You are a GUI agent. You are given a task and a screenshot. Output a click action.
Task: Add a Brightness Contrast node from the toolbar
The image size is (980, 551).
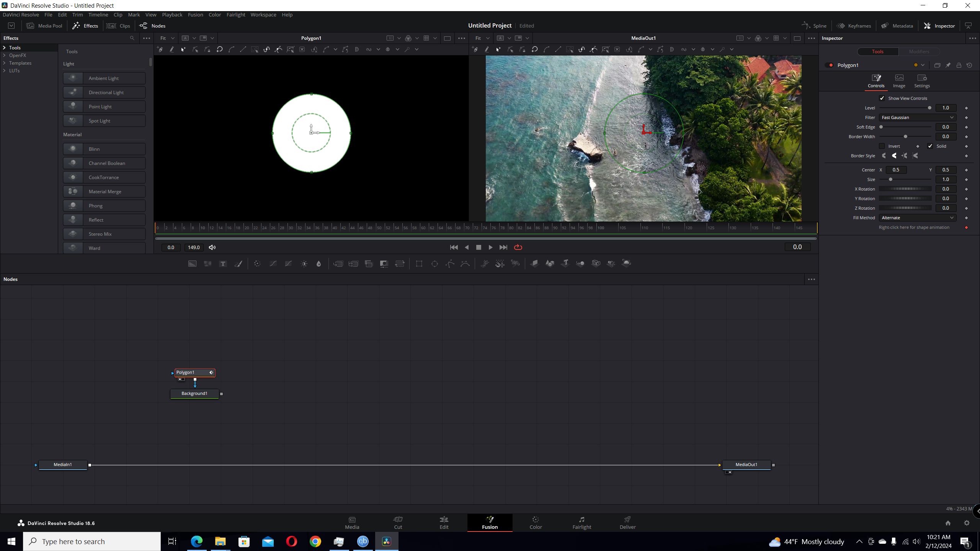pyautogui.click(x=304, y=264)
